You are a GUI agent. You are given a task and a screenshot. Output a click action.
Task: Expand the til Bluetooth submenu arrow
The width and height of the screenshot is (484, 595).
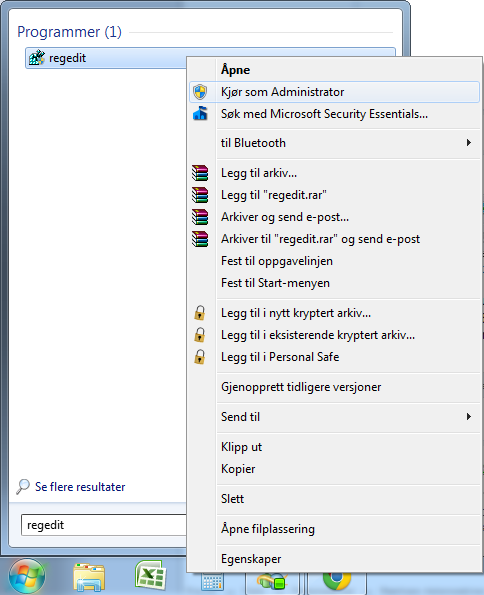pos(469,143)
